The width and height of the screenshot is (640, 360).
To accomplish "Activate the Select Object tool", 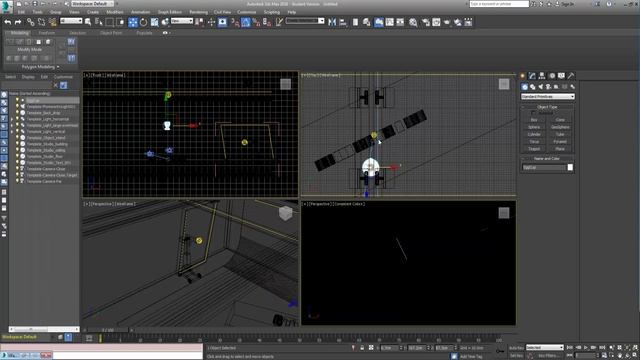I will 88,22.
